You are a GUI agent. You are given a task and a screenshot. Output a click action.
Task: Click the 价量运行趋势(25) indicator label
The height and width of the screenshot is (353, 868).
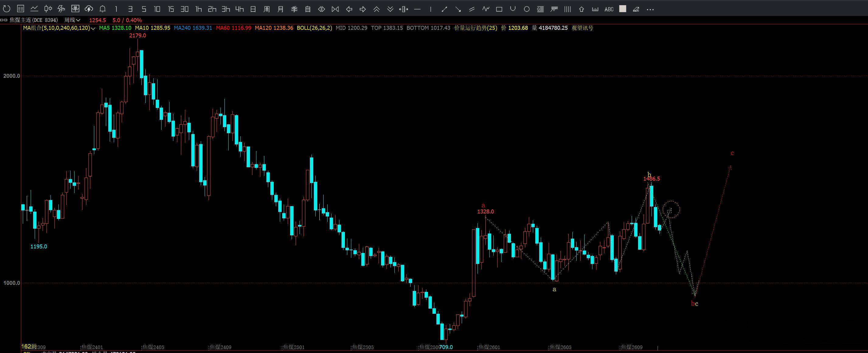(475, 28)
